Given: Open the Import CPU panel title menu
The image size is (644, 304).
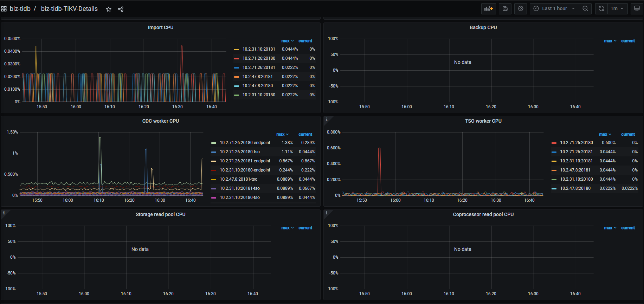Looking at the screenshot, I should pos(160,27).
